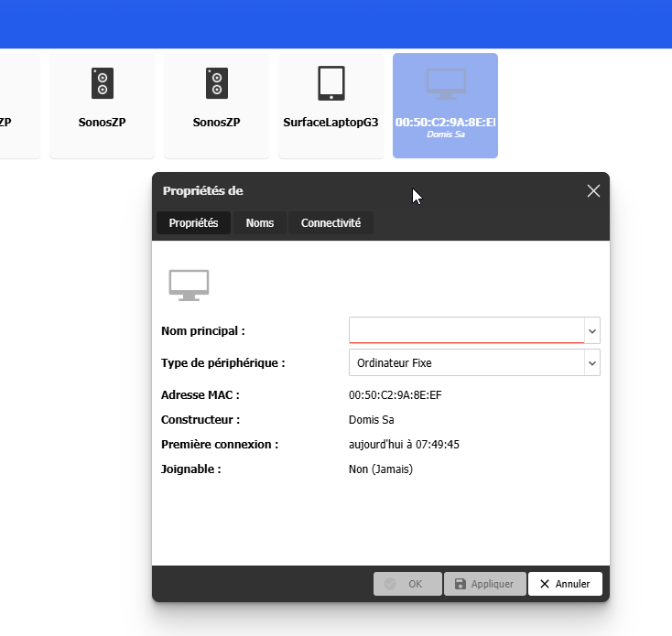Click the Propriétés de title bar text
The height and width of the screenshot is (636, 672).
pyautogui.click(x=202, y=190)
